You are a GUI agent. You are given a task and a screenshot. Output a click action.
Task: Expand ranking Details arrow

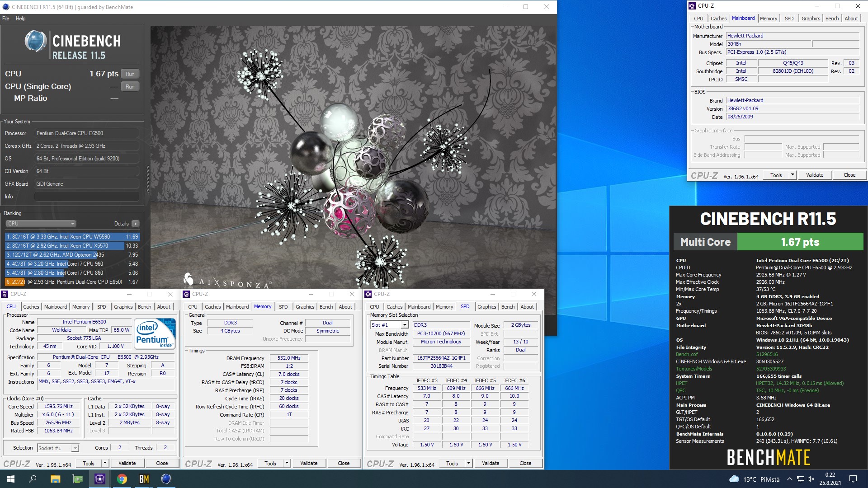click(136, 224)
